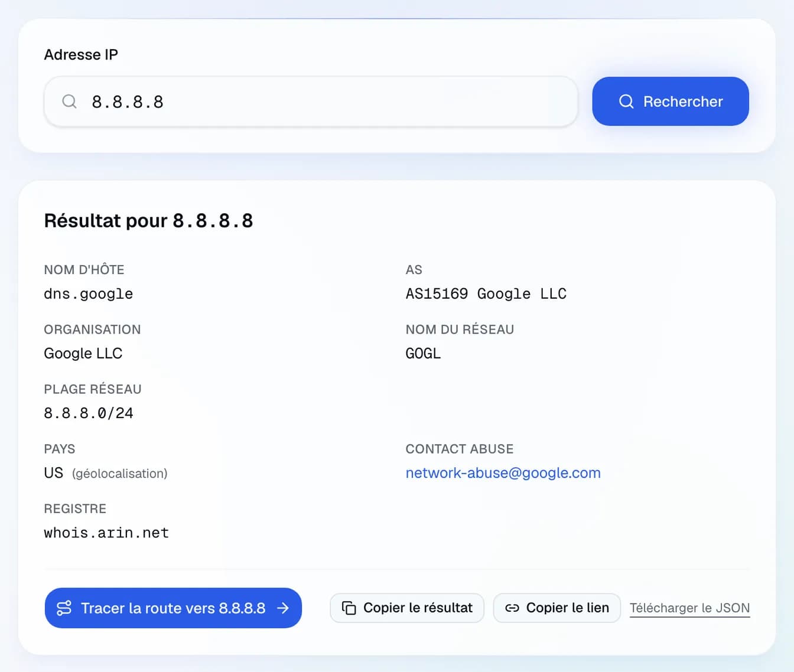Select the AS value AS15169 Google LLC

(486, 293)
